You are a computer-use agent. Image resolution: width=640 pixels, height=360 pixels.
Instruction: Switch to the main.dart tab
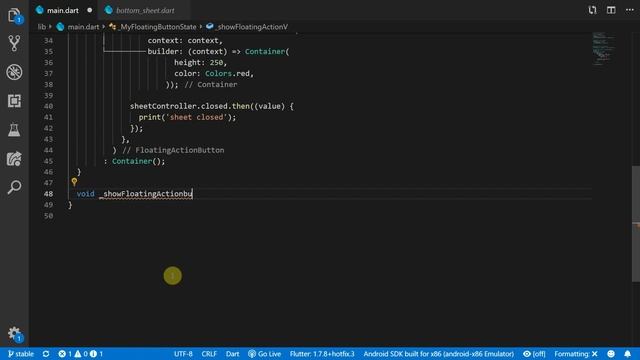pyautogui.click(x=62, y=10)
